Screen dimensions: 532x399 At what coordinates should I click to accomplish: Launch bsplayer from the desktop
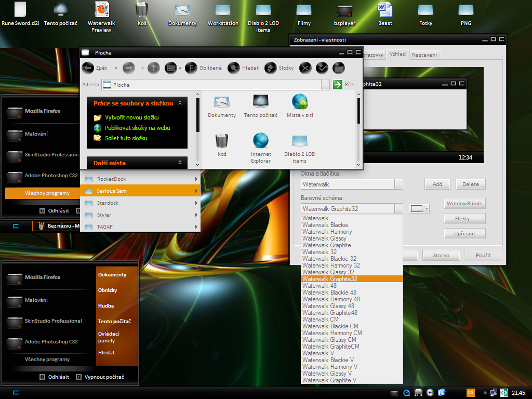(x=344, y=14)
